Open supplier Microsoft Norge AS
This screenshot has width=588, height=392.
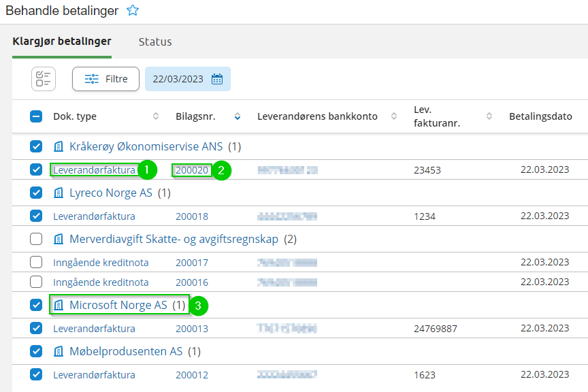tap(118, 305)
